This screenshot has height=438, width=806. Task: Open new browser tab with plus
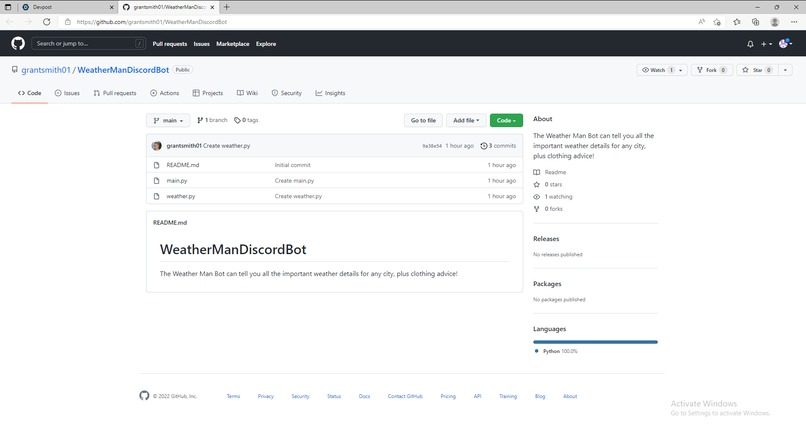coord(227,7)
